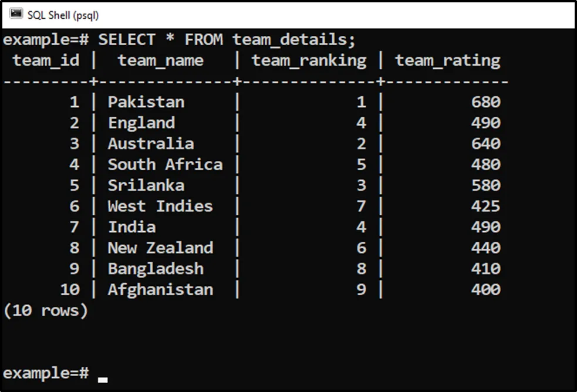Click the 680 rating value
This screenshot has width=577, height=392.
[x=485, y=102]
